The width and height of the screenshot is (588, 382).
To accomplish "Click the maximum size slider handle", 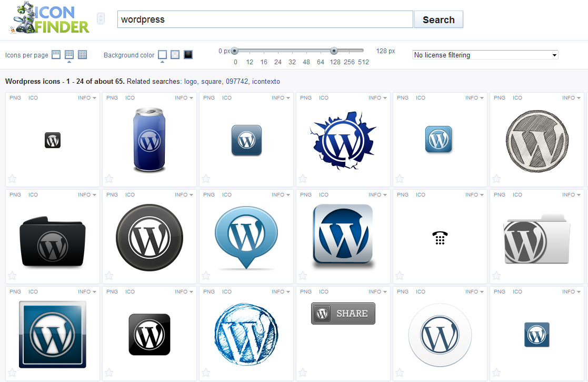I will coord(334,51).
